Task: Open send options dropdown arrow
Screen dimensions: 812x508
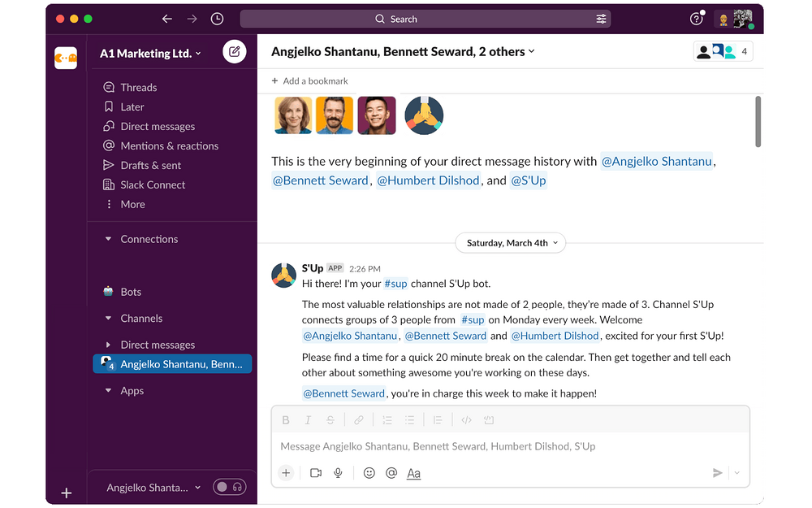Action: (737, 473)
